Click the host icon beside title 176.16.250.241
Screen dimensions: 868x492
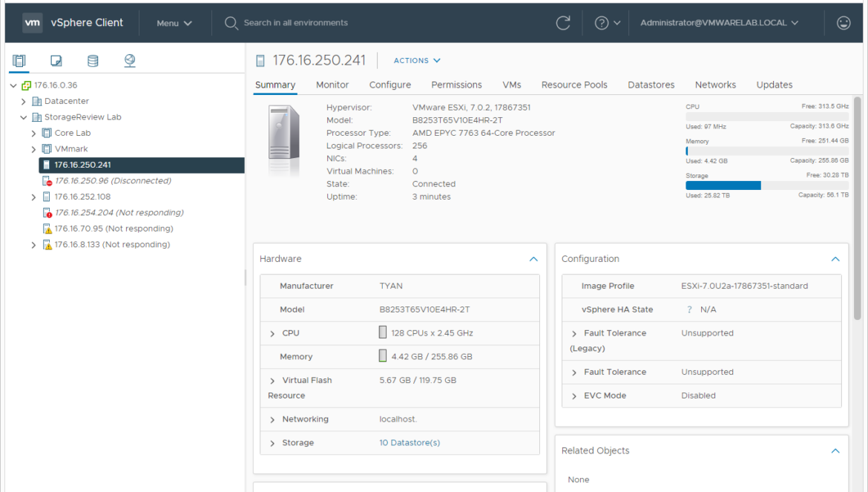[x=260, y=61]
